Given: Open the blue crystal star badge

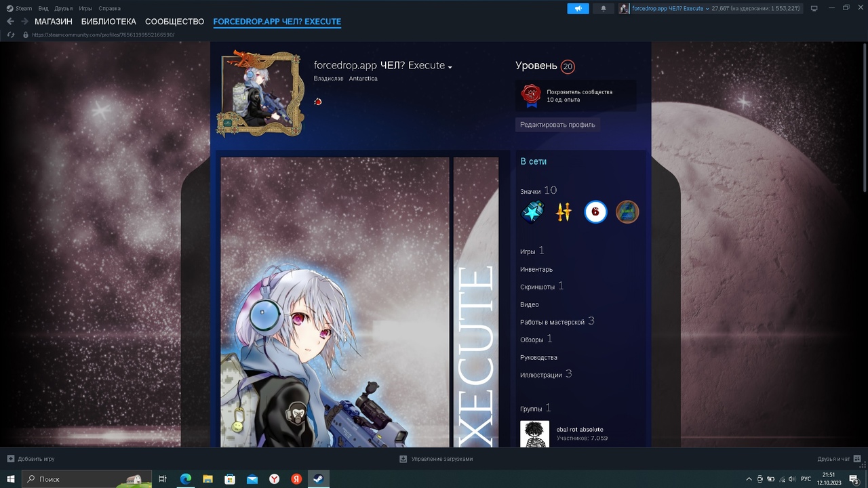Looking at the screenshot, I should (532, 212).
